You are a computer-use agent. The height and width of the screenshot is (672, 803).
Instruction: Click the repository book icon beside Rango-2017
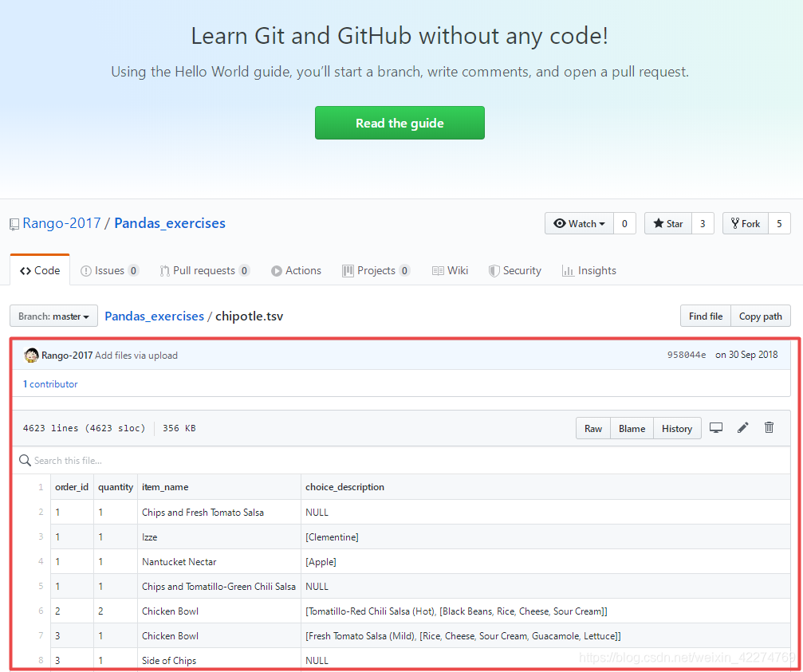pos(14,223)
